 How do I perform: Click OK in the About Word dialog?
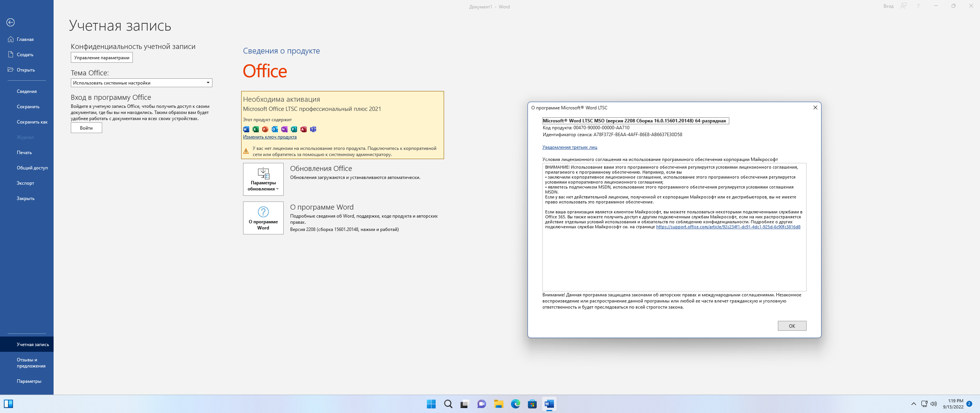tap(792, 326)
